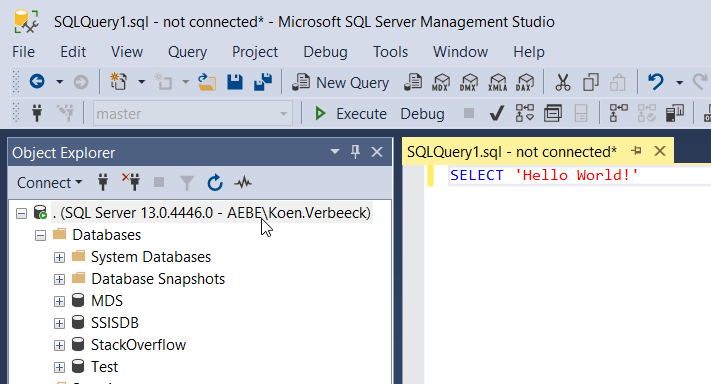Expand the System Databases folder

(59, 258)
